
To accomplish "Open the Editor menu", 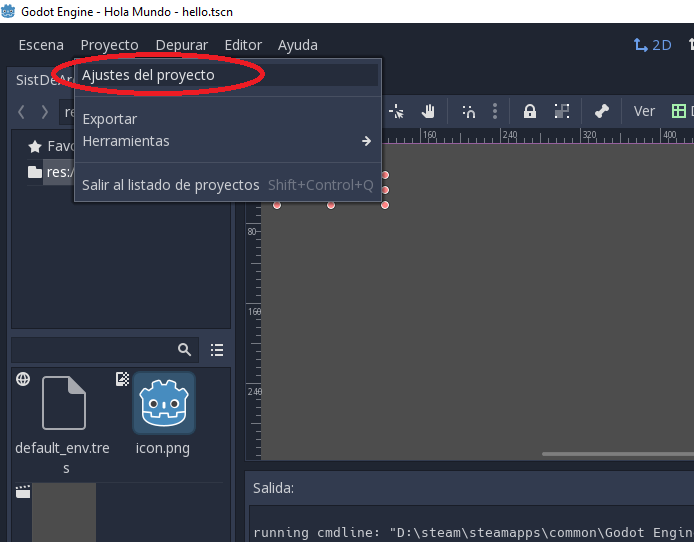I will tap(243, 45).
